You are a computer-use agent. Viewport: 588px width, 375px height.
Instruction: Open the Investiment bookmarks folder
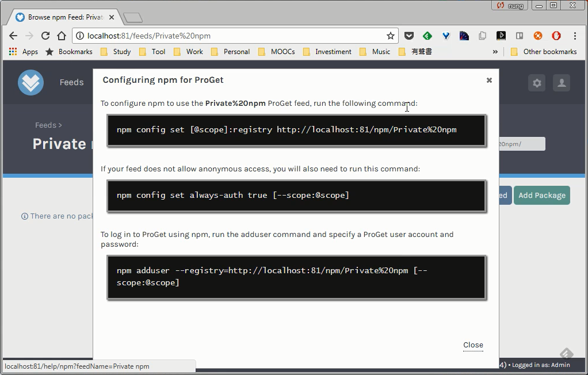(x=327, y=52)
